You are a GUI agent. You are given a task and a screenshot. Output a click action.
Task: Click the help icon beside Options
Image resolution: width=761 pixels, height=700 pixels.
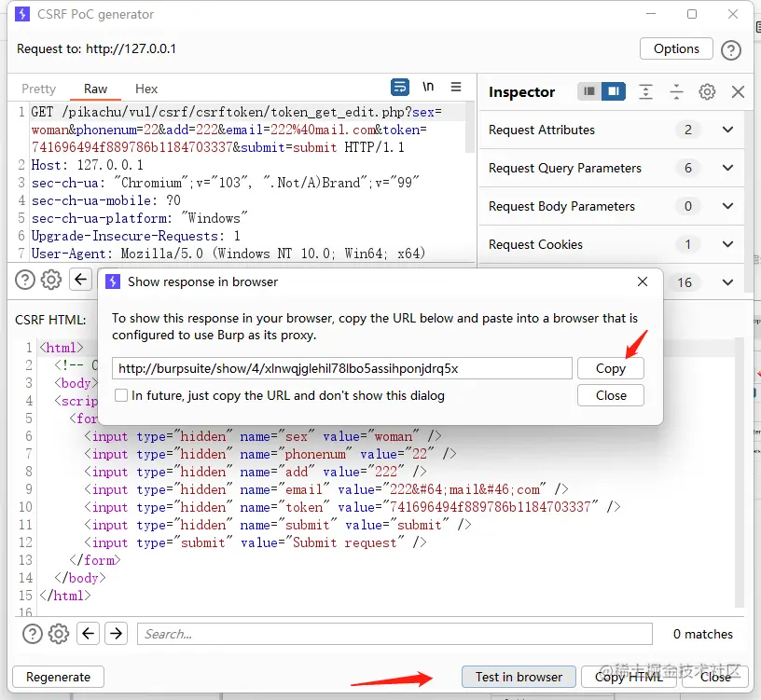point(730,50)
